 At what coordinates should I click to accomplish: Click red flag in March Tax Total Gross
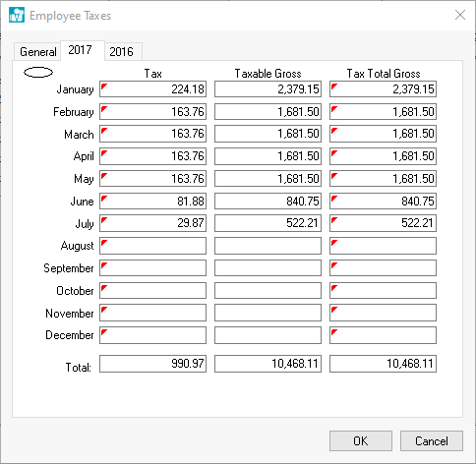pos(334,132)
